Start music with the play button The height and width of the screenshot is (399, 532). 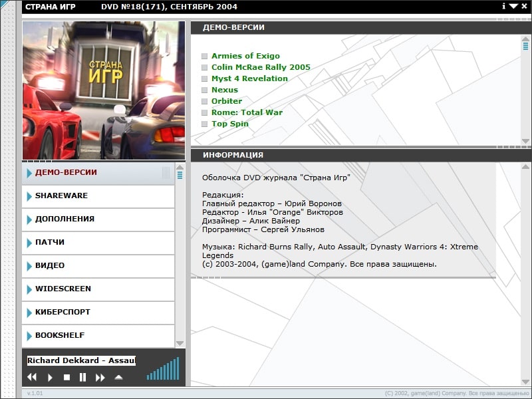[x=50, y=377]
